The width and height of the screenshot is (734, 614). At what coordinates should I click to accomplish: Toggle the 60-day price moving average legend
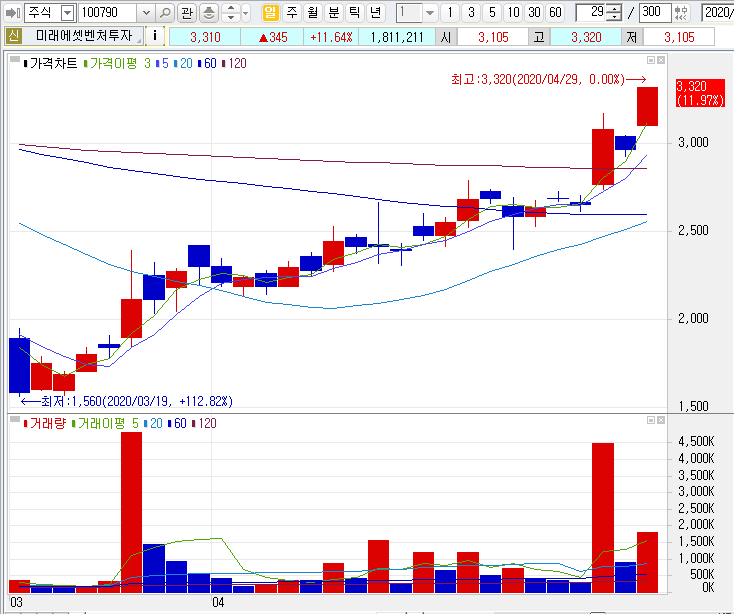pos(207,63)
